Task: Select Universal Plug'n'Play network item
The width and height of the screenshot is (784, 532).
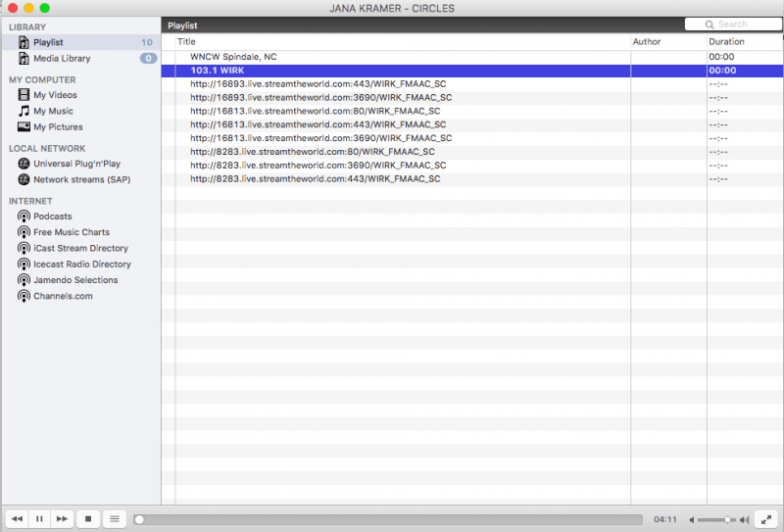Action: pyautogui.click(x=76, y=165)
